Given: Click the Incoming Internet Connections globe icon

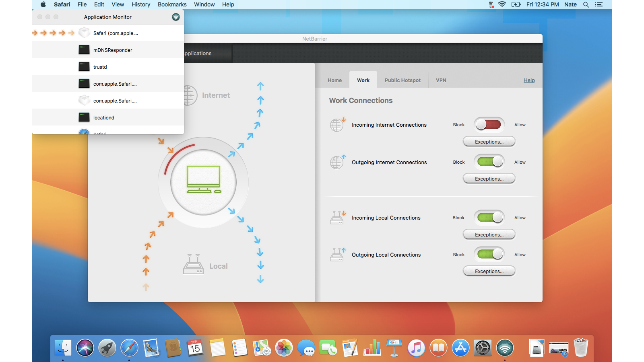Looking at the screenshot, I should point(337,125).
